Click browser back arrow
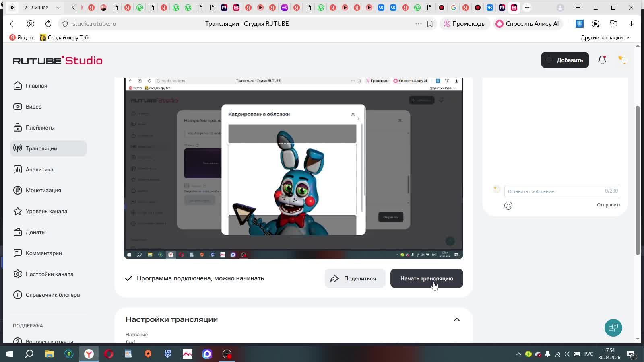The image size is (644, 362). coord(13,24)
